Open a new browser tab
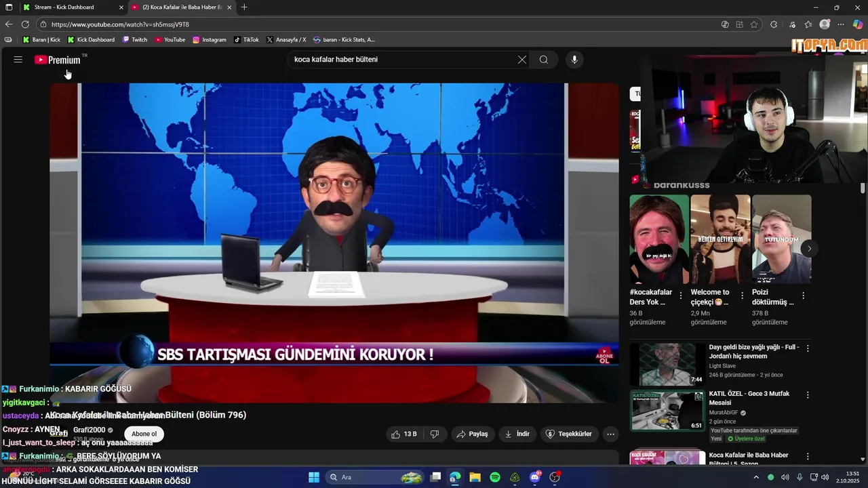This screenshot has width=868, height=488. click(244, 7)
